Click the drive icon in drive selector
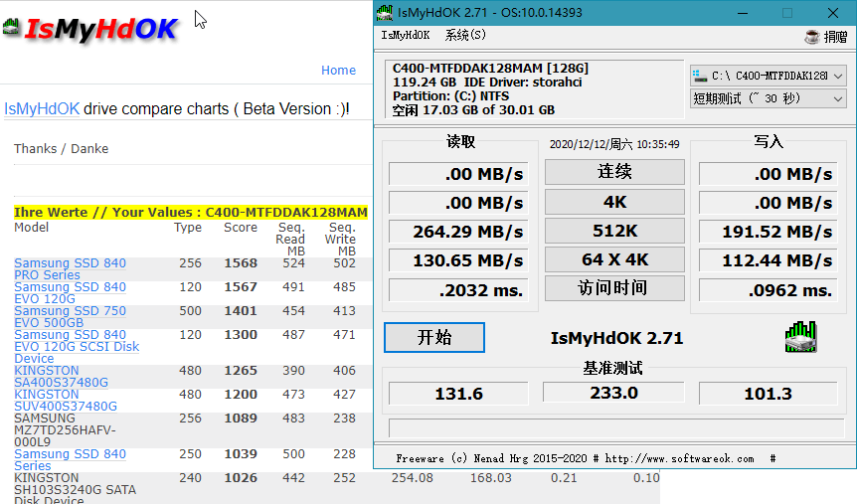 700,76
